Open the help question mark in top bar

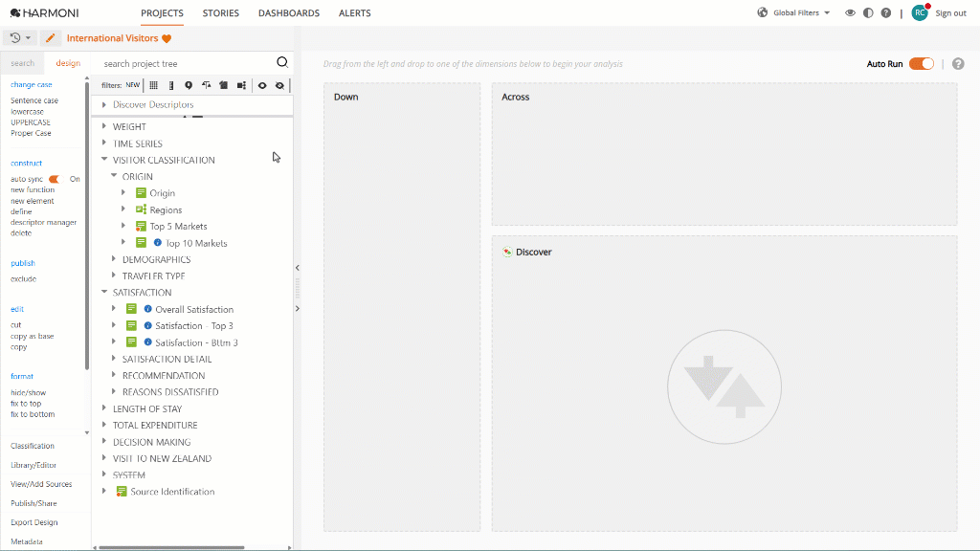[885, 12]
